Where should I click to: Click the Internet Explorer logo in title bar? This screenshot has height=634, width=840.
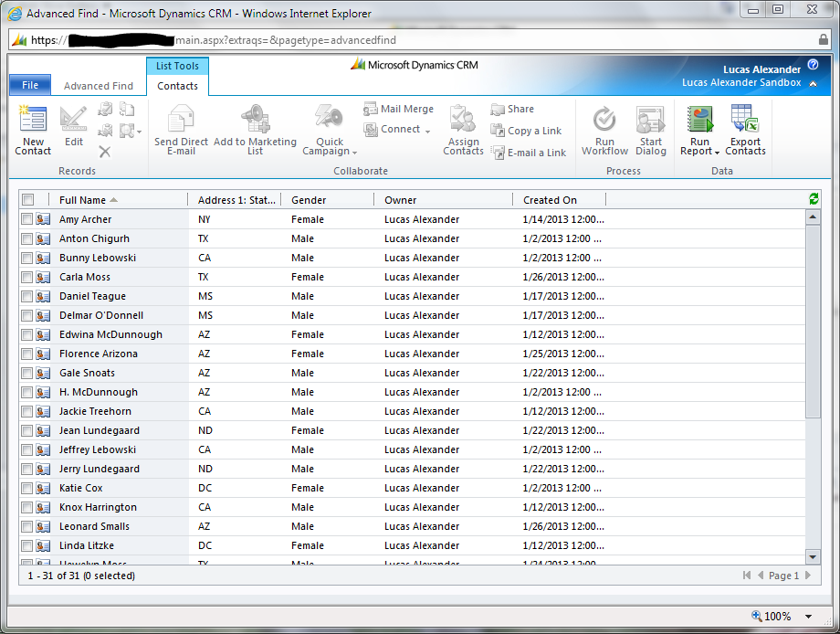pyautogui.click(x=15, y=14)
